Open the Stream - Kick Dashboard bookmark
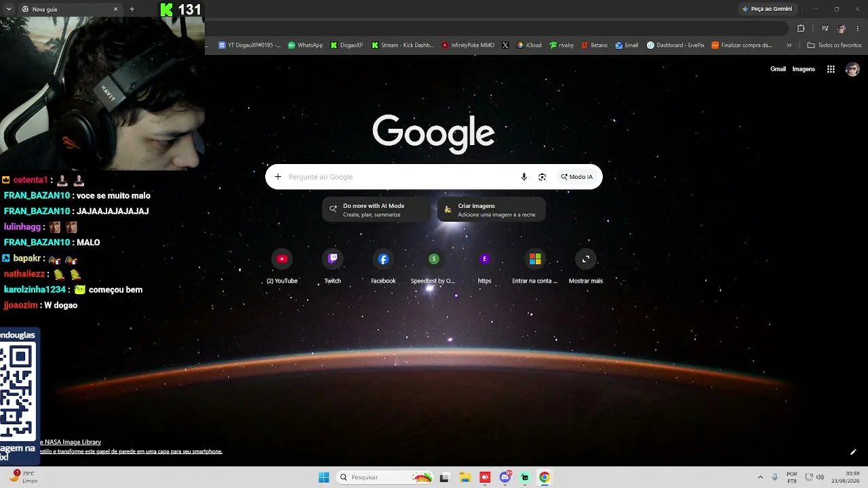 (403, 45)
